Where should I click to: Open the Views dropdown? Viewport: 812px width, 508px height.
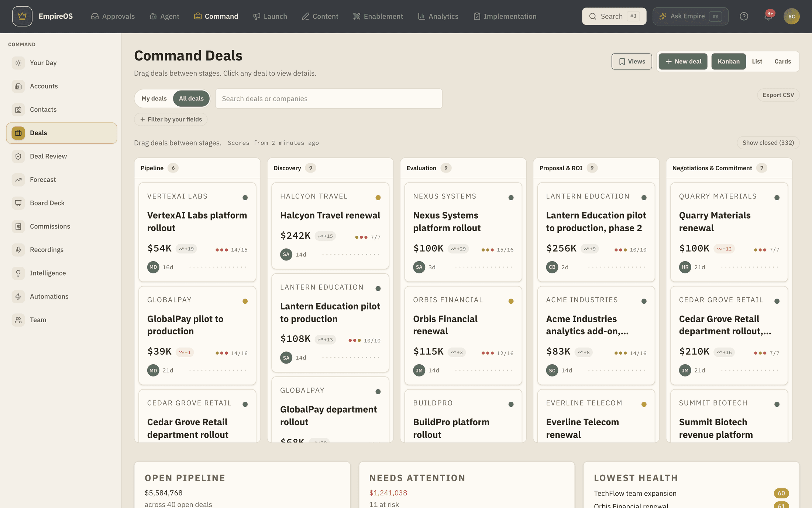[632, 61]
